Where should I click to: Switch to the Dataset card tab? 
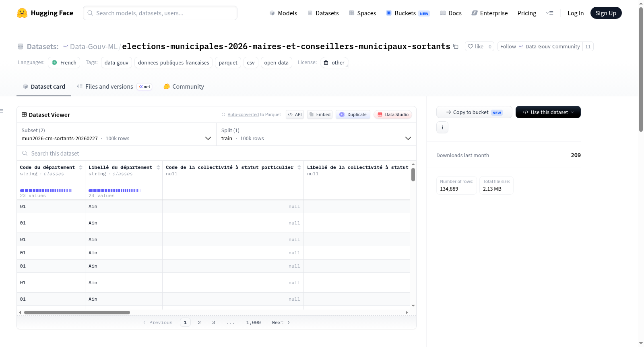click(x=43, y=86)
